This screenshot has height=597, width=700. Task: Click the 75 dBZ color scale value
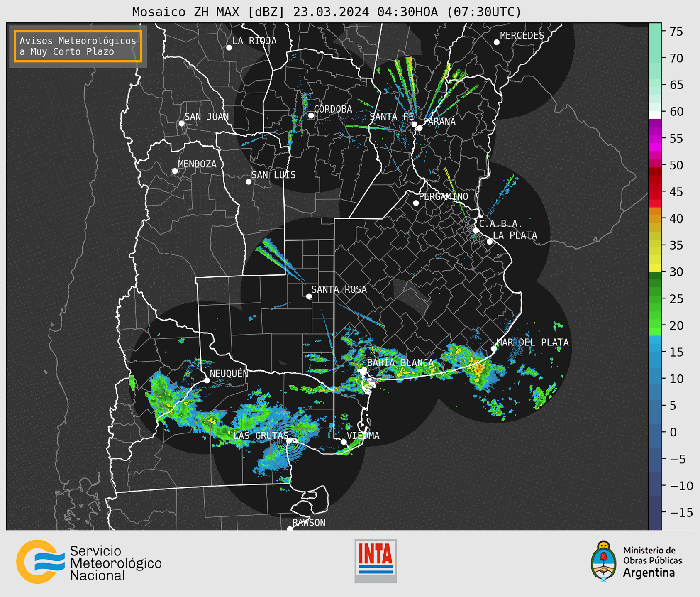[x=676, y=32]
